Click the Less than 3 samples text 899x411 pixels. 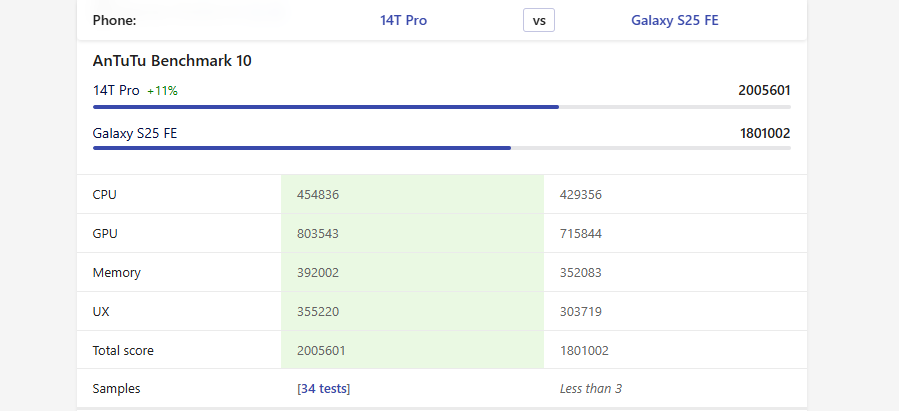(591, 389)
